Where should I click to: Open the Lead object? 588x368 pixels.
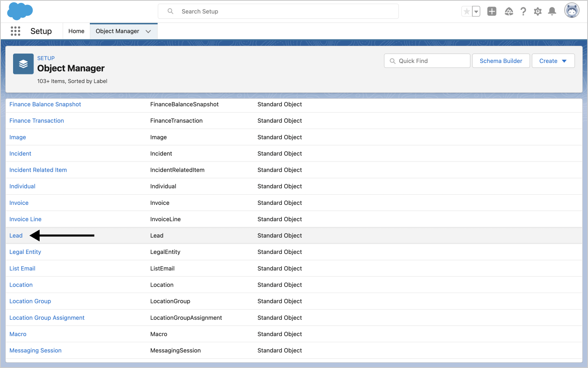[x=16, y=236]
